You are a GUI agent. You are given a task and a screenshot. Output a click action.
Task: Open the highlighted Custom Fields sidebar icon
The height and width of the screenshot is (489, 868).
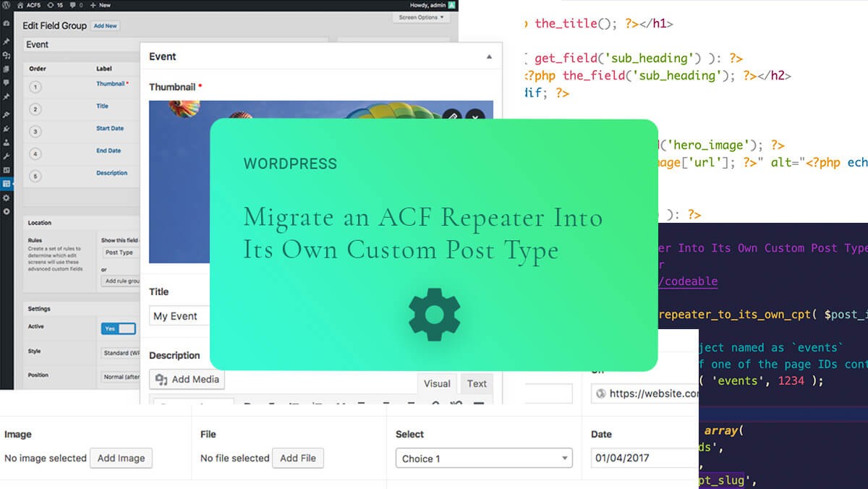(x=7, y=183)
